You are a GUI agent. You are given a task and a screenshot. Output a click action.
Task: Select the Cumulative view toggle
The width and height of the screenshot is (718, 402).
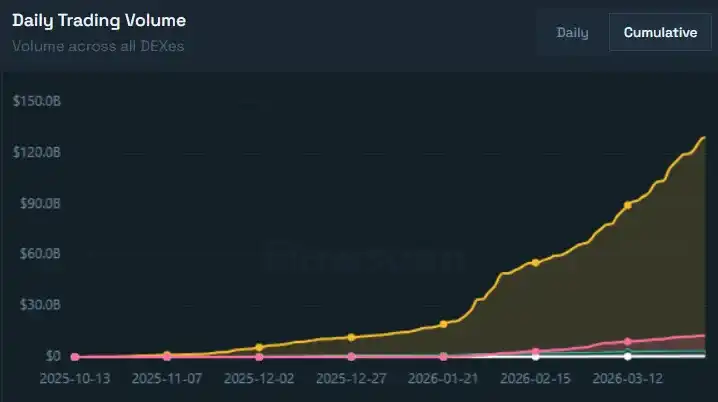660,32
